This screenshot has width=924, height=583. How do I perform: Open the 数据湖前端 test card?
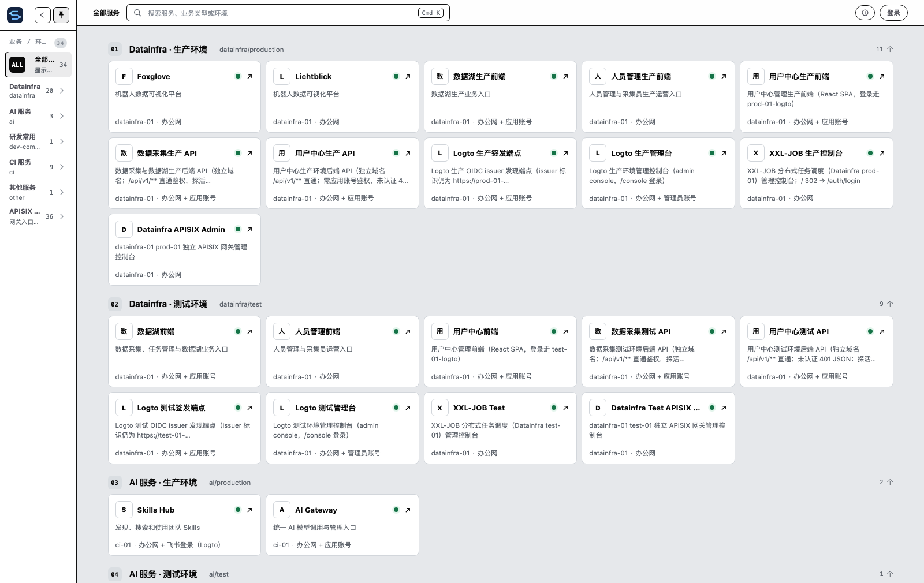pos(184,352)
